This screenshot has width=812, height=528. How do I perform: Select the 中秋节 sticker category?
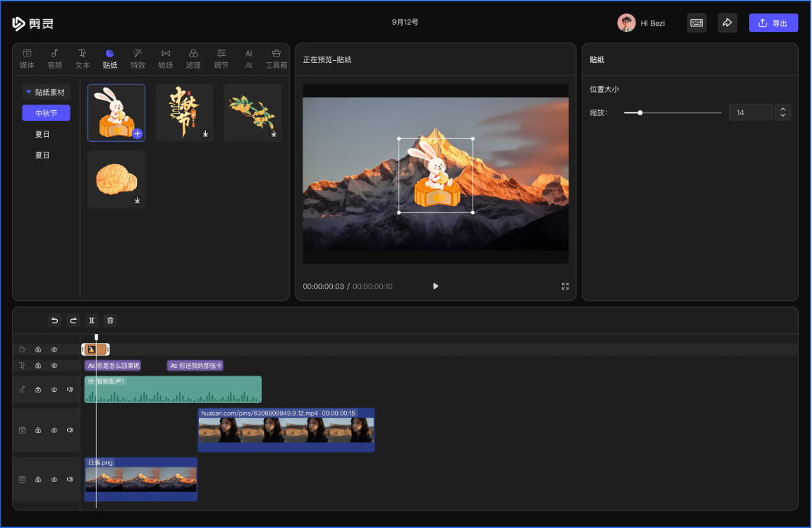pos(46,113)
